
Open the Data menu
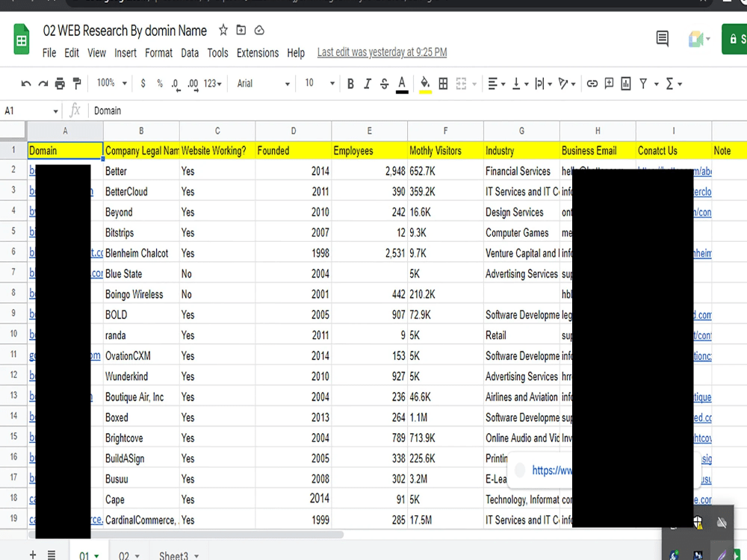click(x=190, y=53)
